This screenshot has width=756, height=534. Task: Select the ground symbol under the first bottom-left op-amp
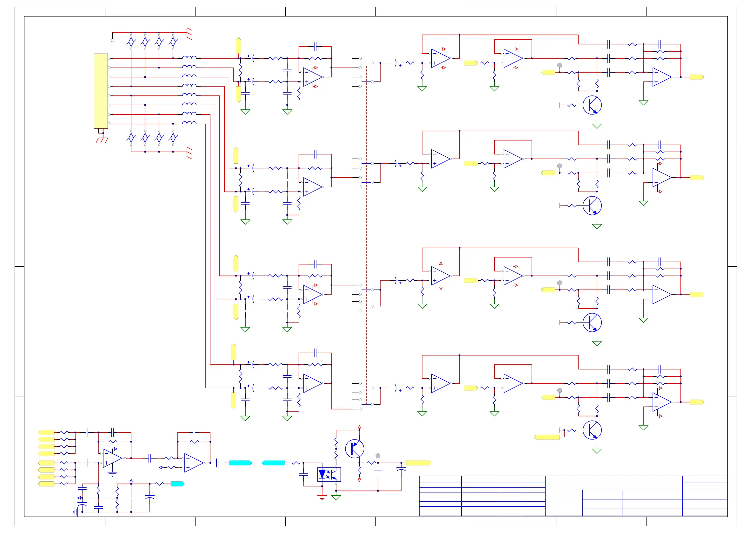pyautogui.click(x=112, y=474)
